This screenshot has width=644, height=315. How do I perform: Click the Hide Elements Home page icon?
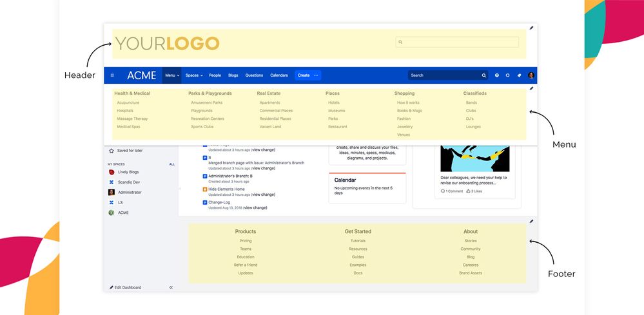[x=205, y=189]
